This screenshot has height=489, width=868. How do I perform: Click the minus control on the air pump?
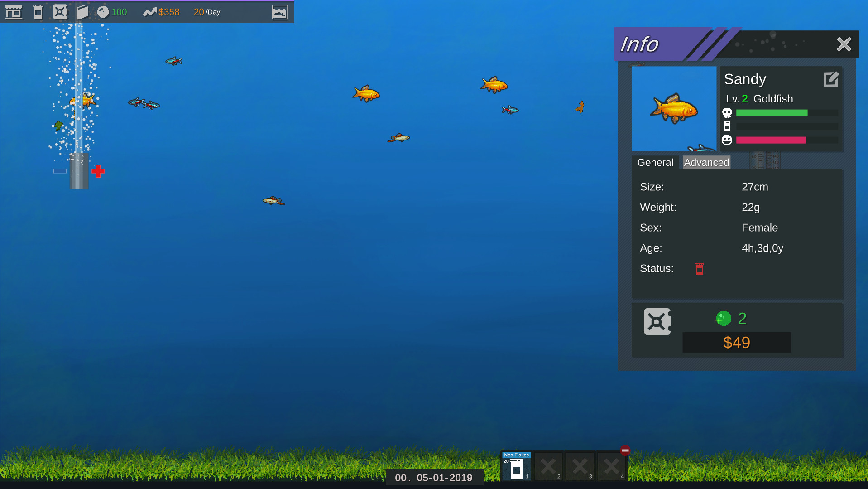[x=59, y=171]
